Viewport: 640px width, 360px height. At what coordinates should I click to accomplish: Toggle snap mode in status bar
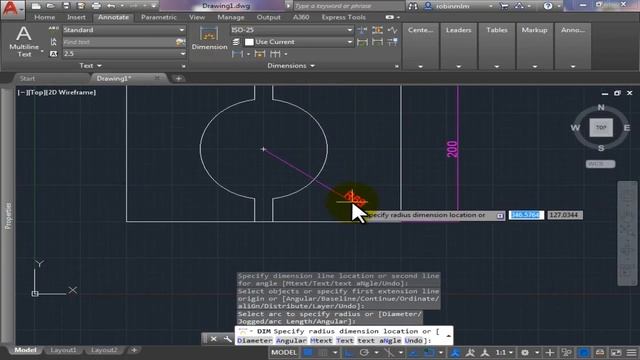323,352
